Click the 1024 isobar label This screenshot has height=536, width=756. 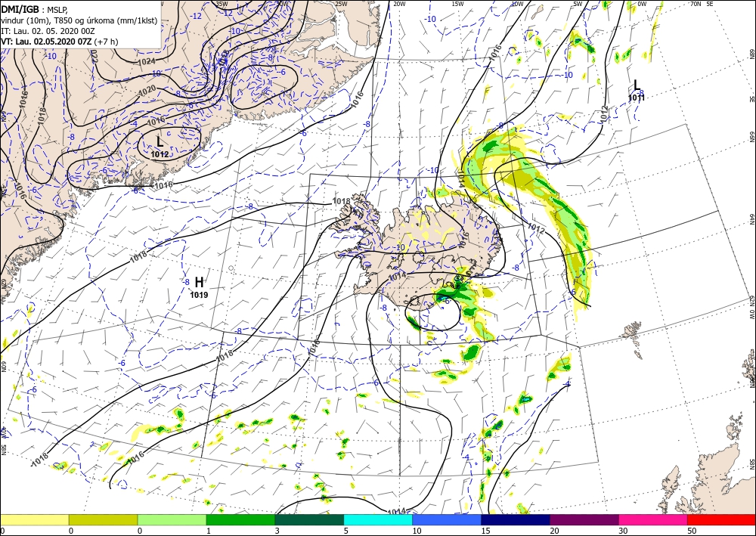pos(147,61)
